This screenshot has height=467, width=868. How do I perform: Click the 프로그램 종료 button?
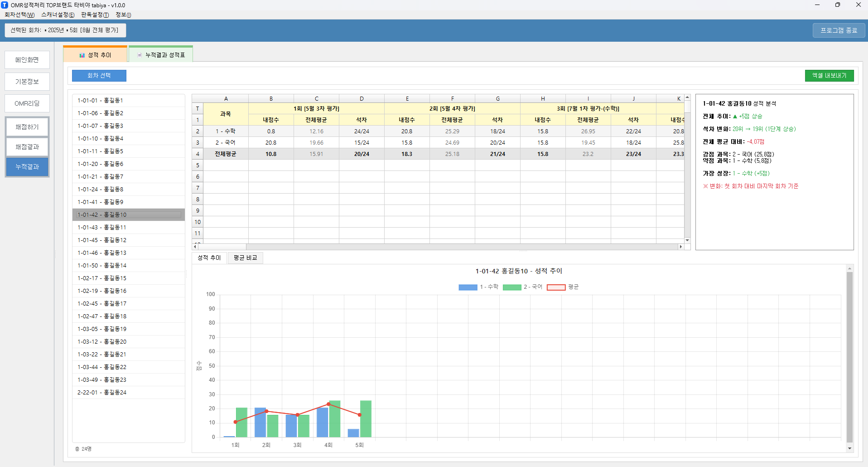(839, 30)
